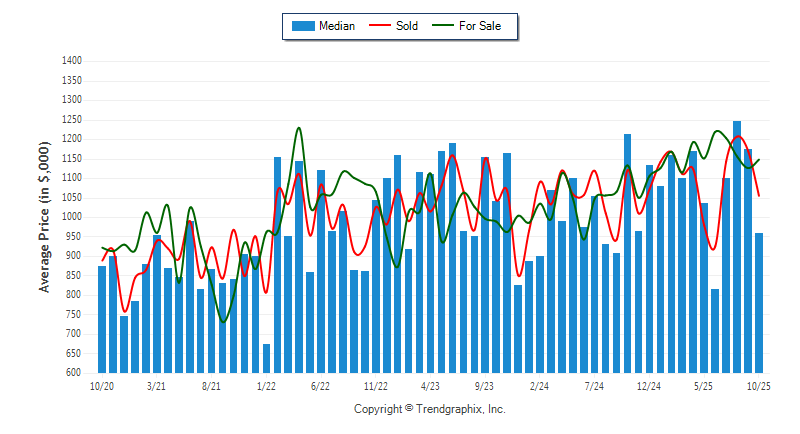This screenshot has height=434, width=800.
Task: Hide the Sold series via its legend label
Action: [407, 26]
